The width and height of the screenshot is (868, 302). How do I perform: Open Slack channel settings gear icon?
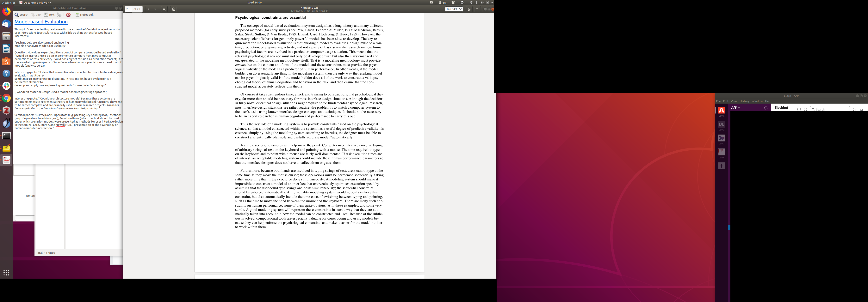(805, 109)
